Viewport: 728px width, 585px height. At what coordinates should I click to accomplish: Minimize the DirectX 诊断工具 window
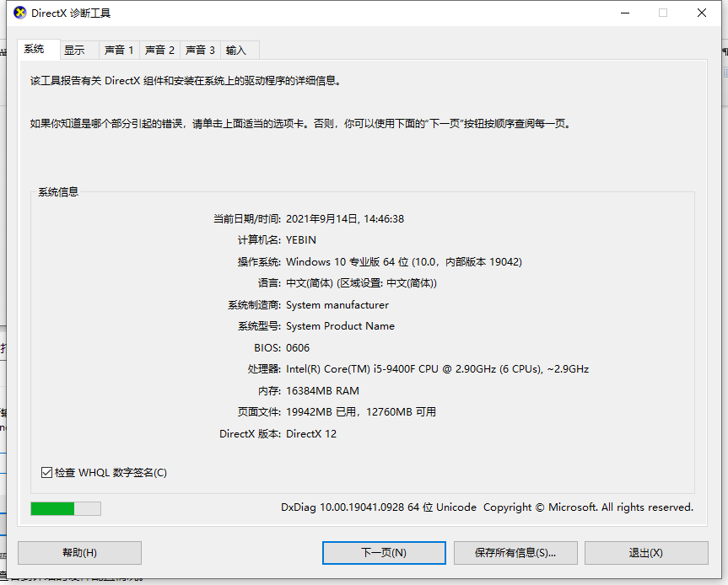click(624, 13)
